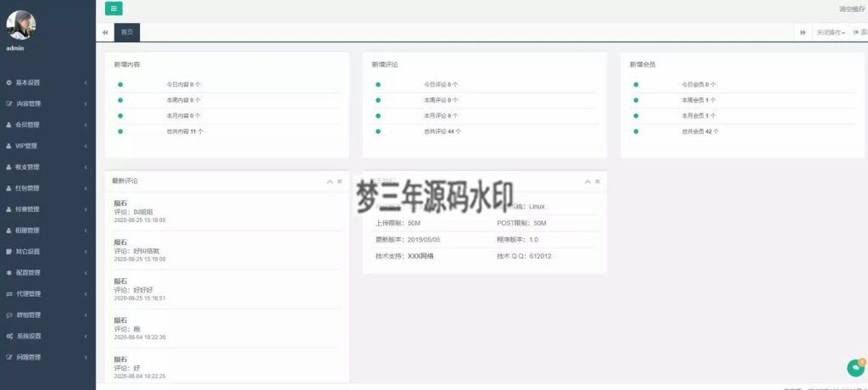Click the 总共评论 44 个 row

click(x=484, y=131)
